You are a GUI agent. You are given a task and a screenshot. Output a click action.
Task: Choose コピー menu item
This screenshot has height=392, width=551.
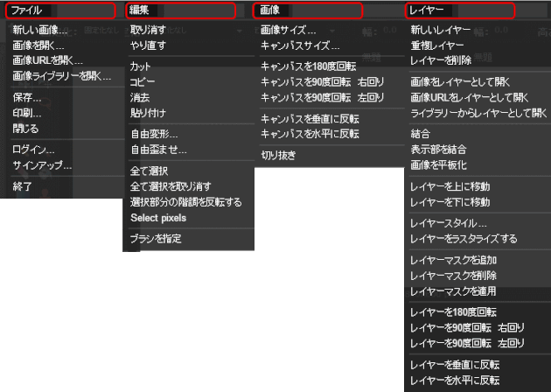[143, 82]
